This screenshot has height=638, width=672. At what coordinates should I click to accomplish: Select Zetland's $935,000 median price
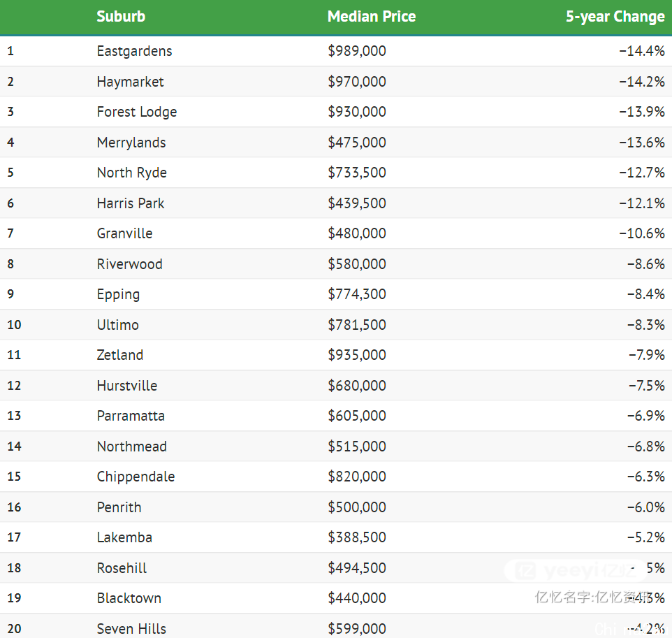pyautogui.click(x=357, y=355)
